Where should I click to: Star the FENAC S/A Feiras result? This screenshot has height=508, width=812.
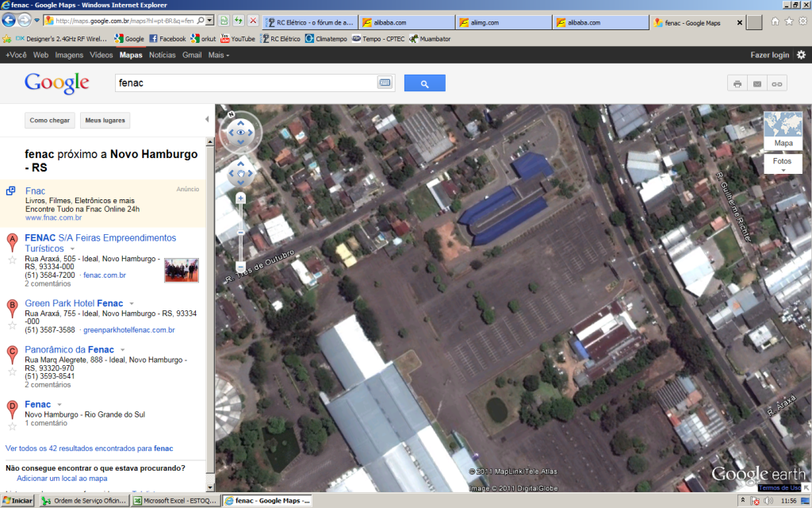click(12, 260)
